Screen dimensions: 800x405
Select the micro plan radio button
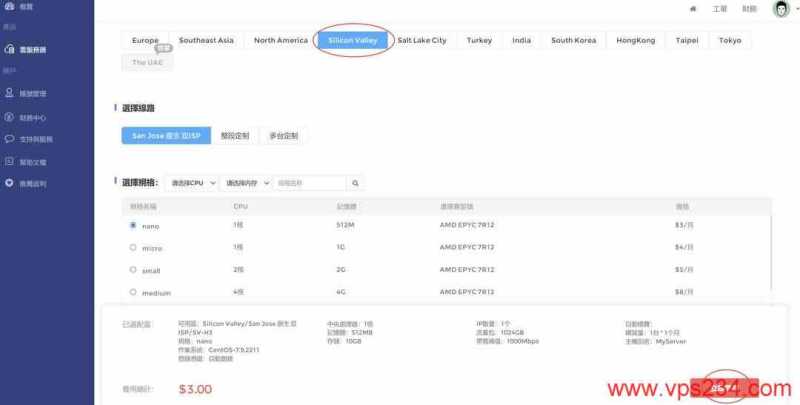tap(133, 247)
